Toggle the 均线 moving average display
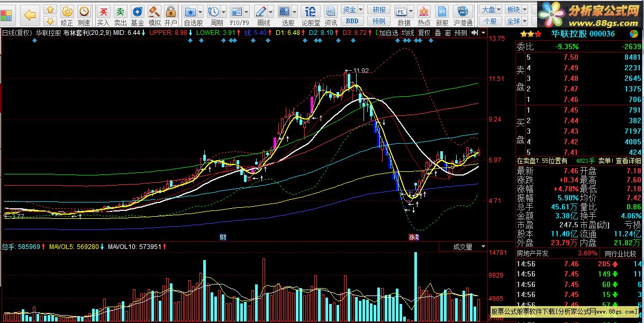The width and height of the screenshot is (644, 323). 407,33
